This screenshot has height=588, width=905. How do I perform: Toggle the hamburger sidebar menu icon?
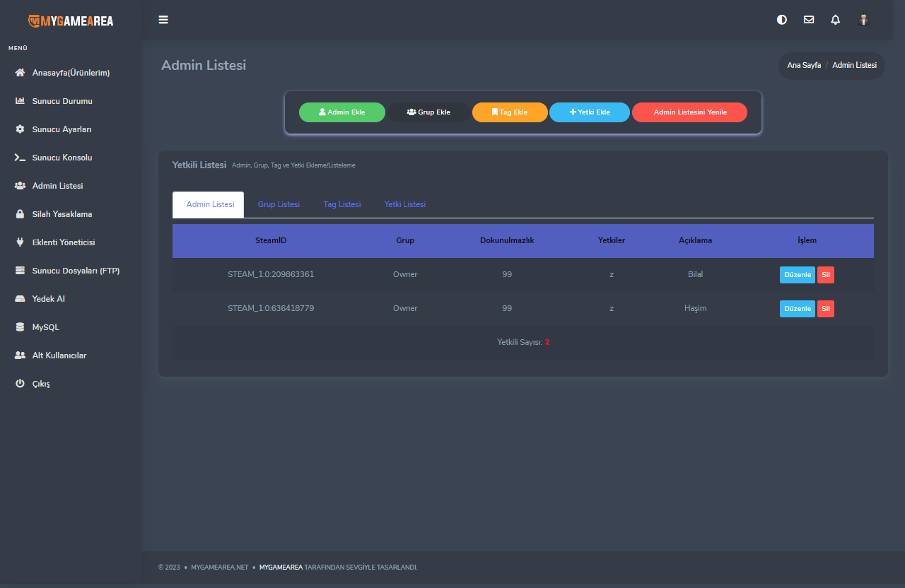tap(163, 20)
